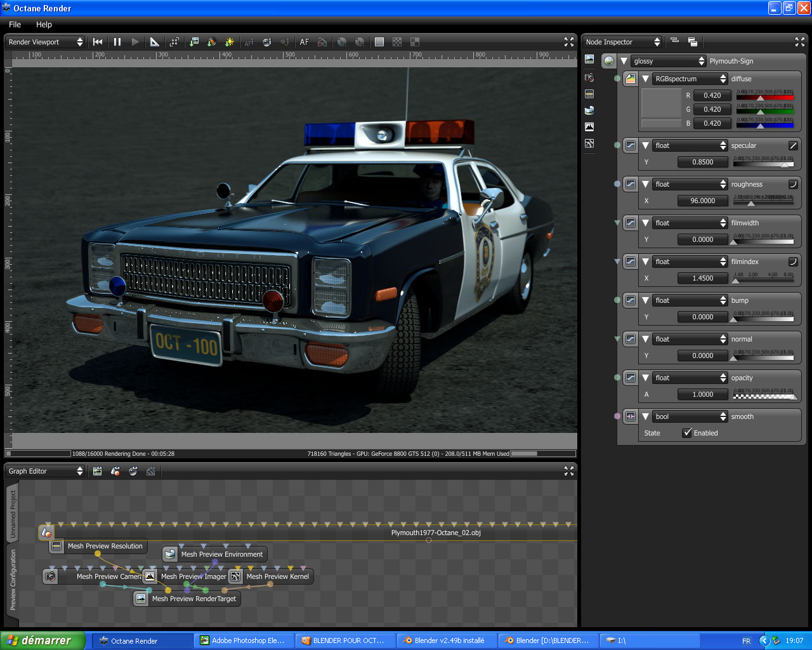Click the fine-grid square icon in viewport toolbar
812x650 pixels.
[379, 42]
